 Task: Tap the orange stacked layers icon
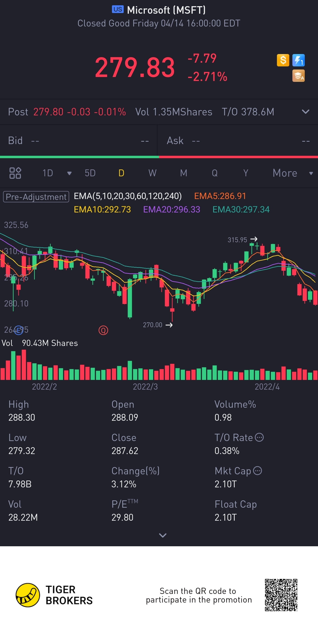pyautogui.click(x=299, y=76)
